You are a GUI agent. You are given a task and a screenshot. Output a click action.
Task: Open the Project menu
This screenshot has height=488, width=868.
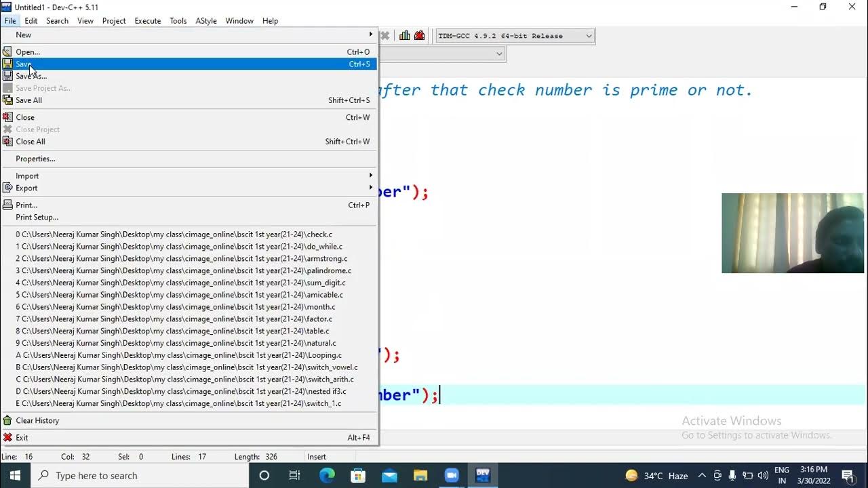114,21
